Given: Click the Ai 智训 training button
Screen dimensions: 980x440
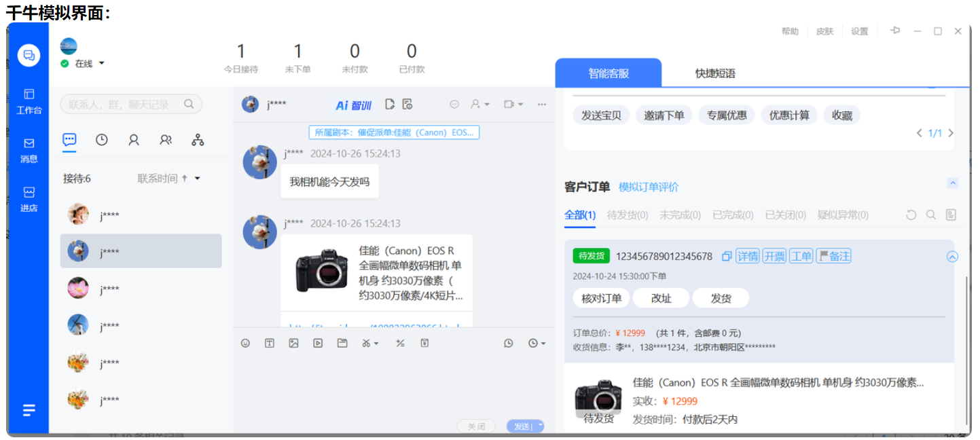Looking at the screenshot, I should click(x=354, y=105).
